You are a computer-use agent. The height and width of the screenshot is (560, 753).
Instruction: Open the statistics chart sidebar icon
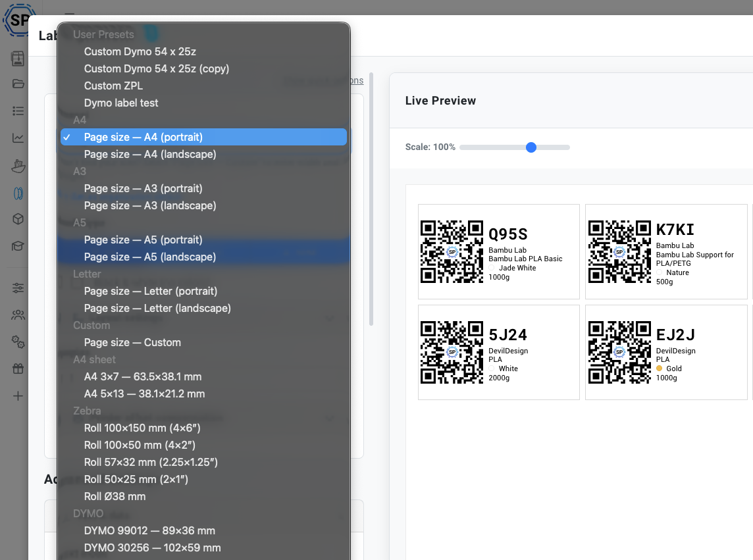(18, 138)
